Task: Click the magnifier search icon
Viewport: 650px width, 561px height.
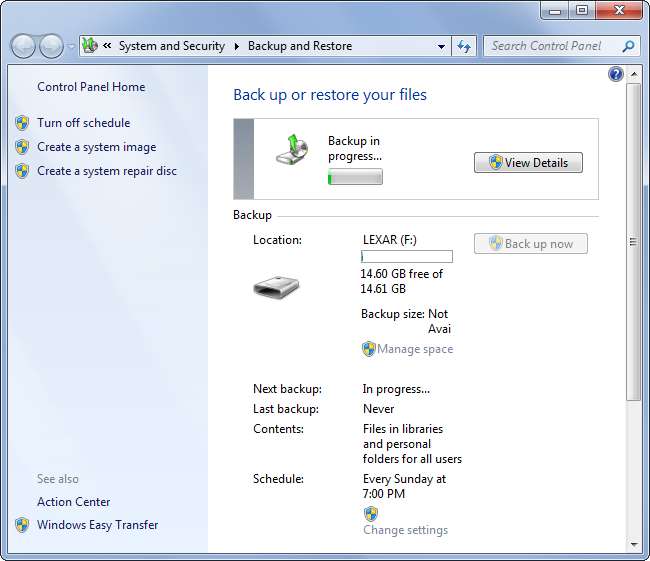Action: click(x=629, y=46)
